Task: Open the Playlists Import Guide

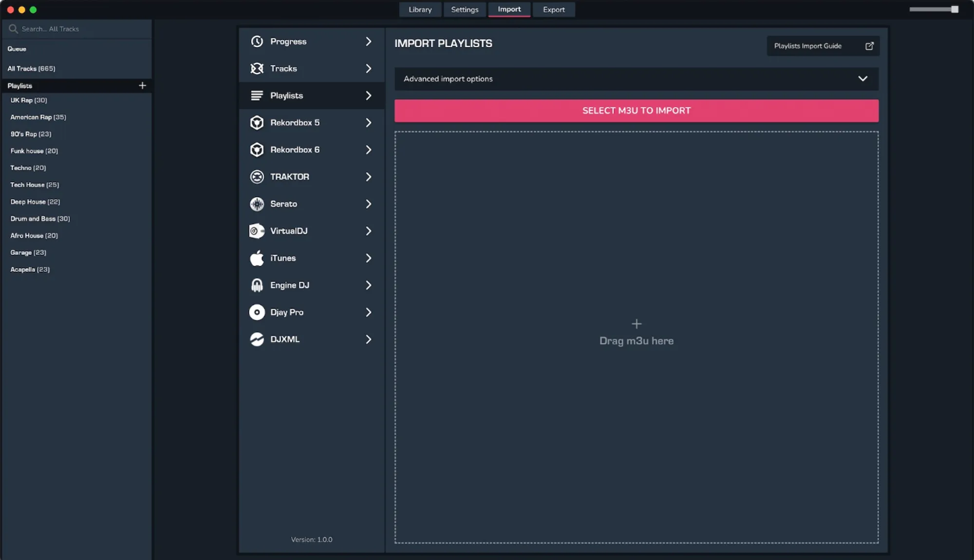Action: (x=808, y=46)
